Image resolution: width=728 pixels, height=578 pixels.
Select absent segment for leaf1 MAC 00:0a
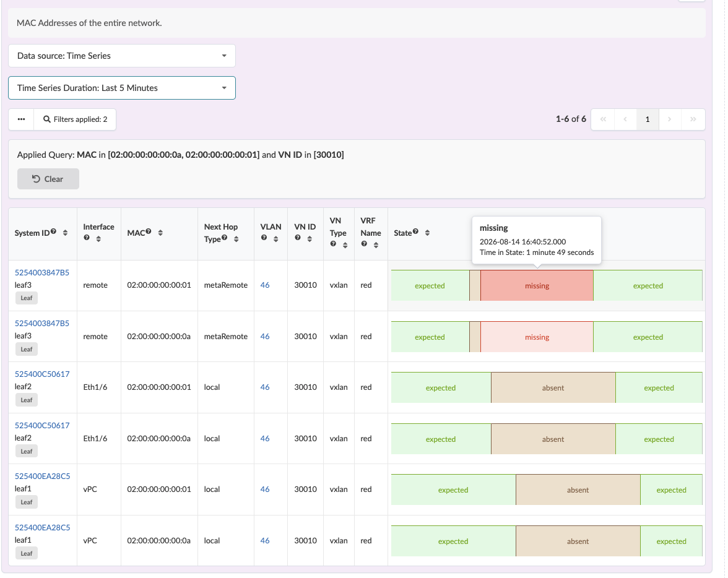click(578, 541)
